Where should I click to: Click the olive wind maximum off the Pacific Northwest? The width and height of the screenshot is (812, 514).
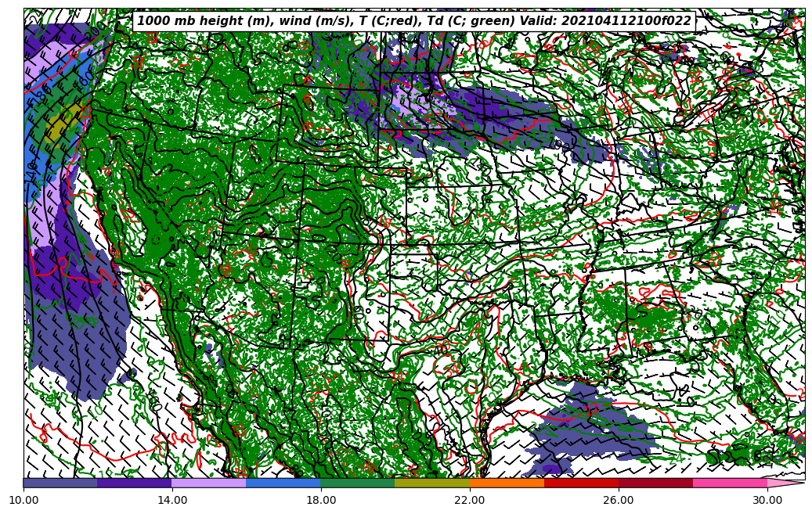[62, 124]
